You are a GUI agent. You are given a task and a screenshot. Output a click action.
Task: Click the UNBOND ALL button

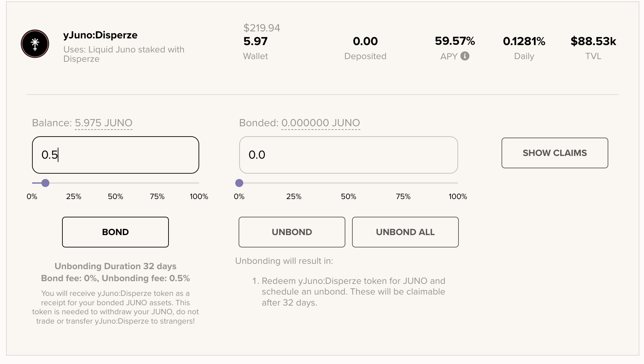(405, 232)
